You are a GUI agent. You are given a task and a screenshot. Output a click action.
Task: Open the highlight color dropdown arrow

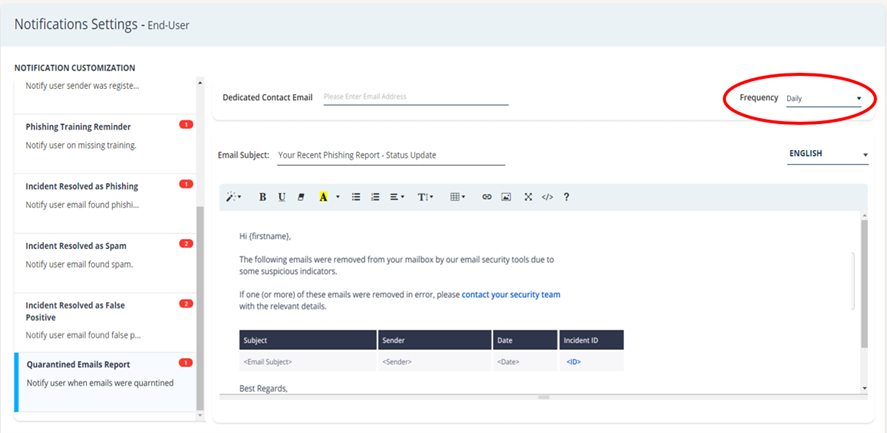[338, 197]
